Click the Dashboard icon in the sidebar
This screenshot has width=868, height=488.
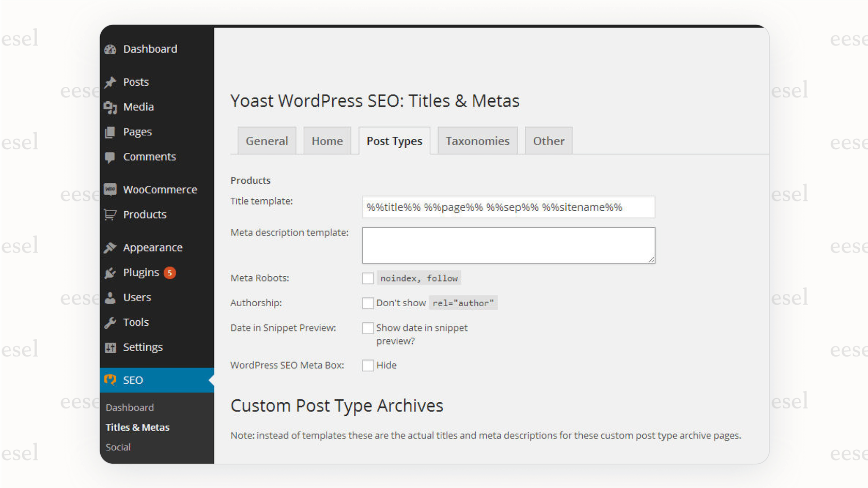(x=111, y=49)
